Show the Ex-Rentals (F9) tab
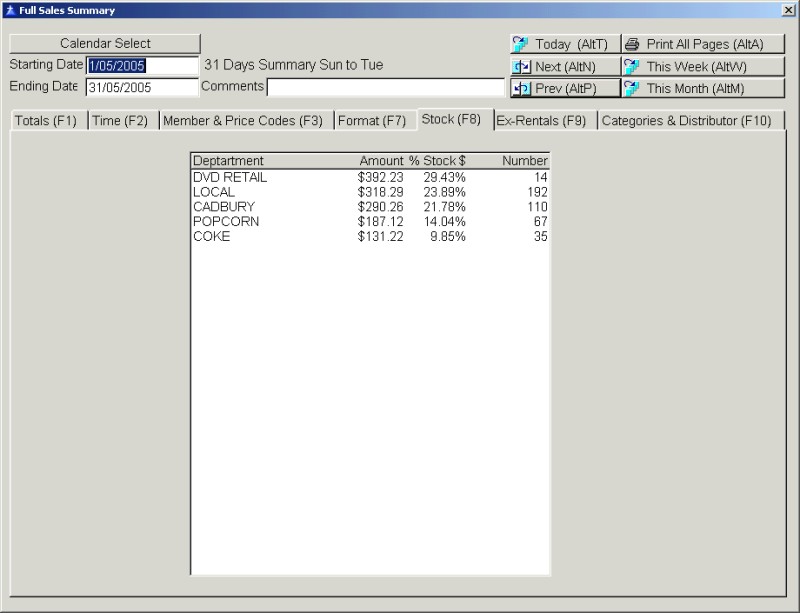The image size is (800, 613). coord(543,121)
